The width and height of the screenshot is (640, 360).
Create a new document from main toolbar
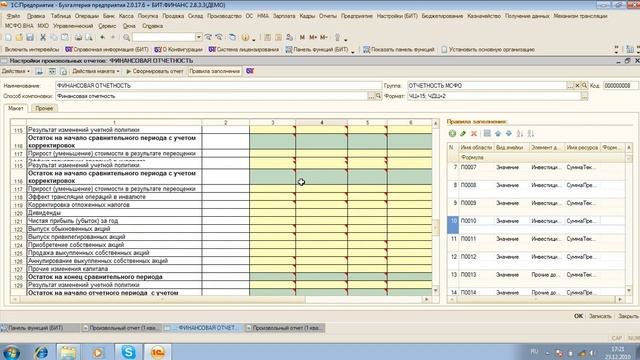8,38
